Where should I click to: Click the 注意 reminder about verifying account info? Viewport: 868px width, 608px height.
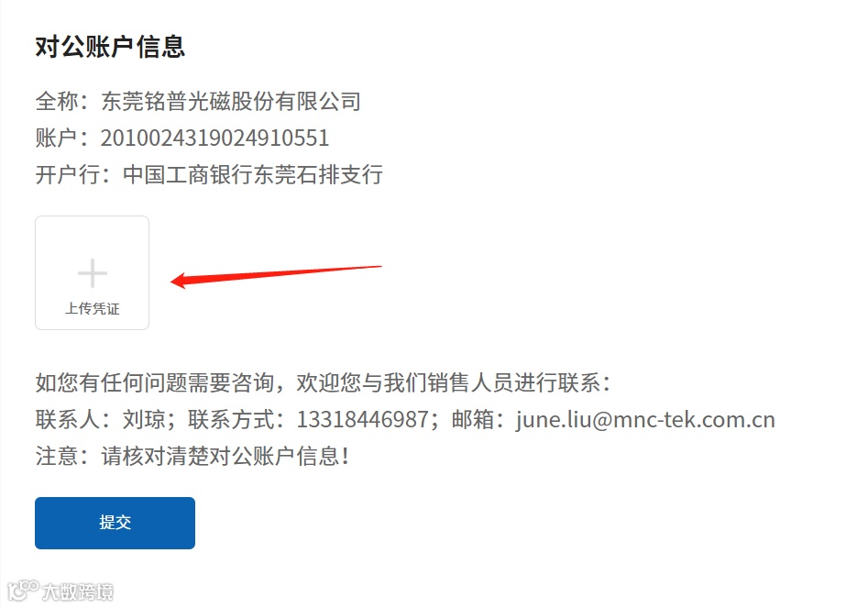pos(192,457)
